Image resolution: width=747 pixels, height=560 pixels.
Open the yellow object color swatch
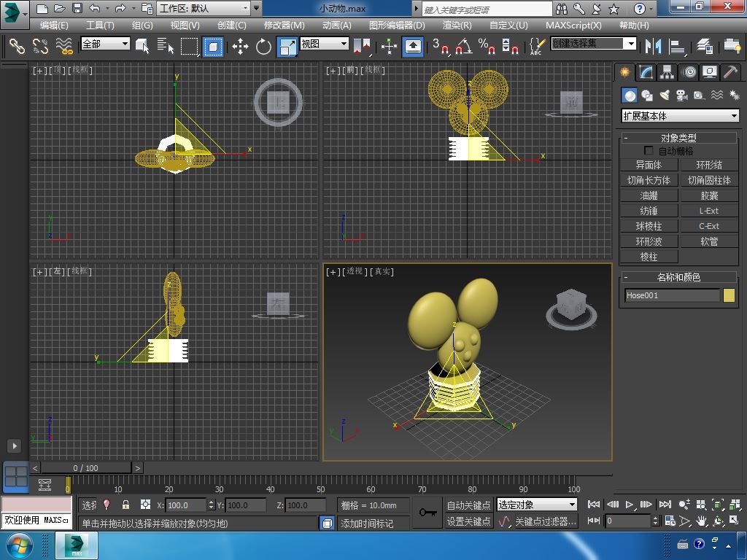(x=729, y=295)
